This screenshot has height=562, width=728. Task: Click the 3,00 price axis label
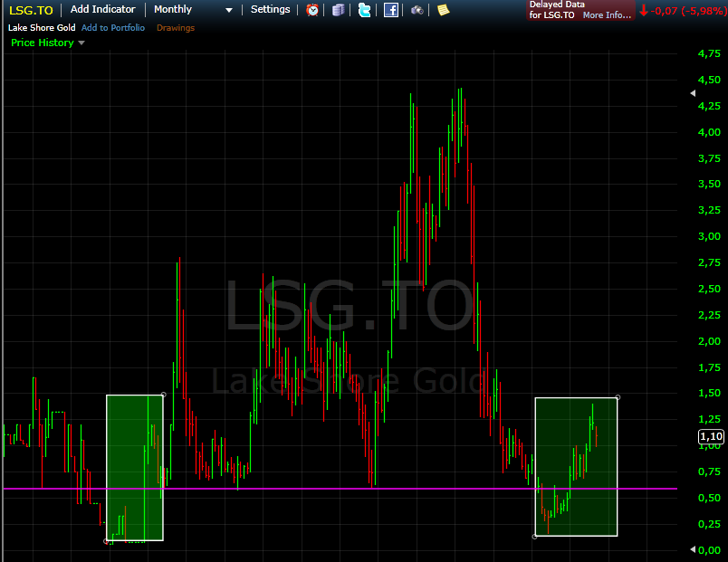[709, 236]
